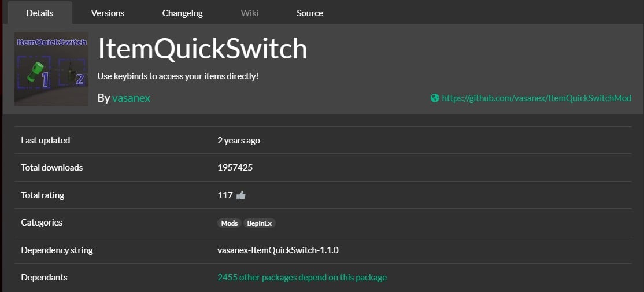Click the 'Last updated' row label

pyautogui.click(x=45, y=140)
